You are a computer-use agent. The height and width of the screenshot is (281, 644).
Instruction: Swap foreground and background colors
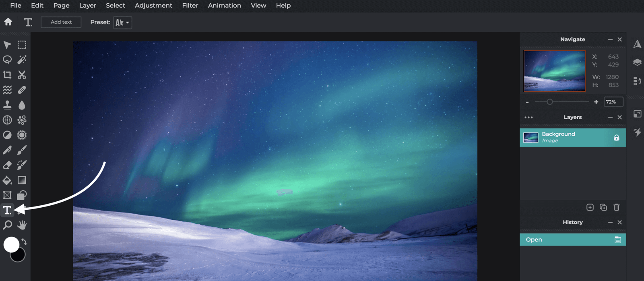(24, 242)
